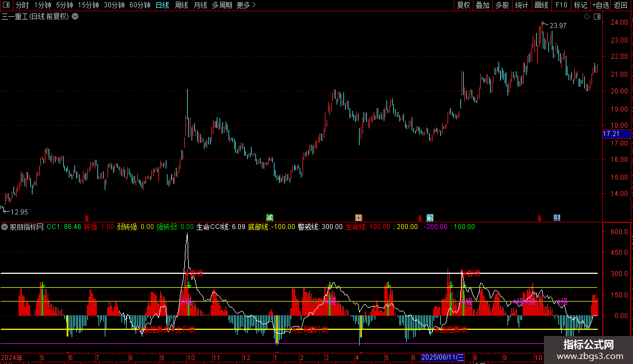This screenshot has width=633, height=364.
Task: Click the 减 reduction event marker
Action: click(269, 218)
